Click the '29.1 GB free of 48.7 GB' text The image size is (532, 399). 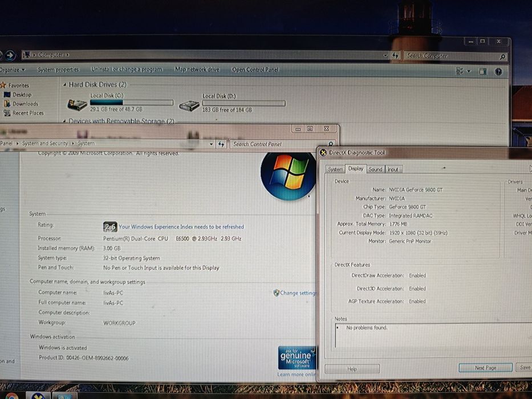(x=116, y=109)
